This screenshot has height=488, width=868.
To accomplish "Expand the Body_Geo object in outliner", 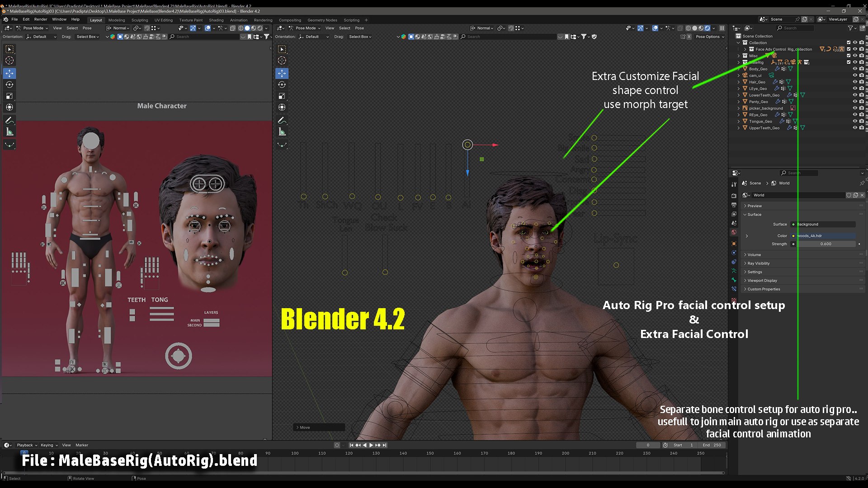I will pos(739,69).
